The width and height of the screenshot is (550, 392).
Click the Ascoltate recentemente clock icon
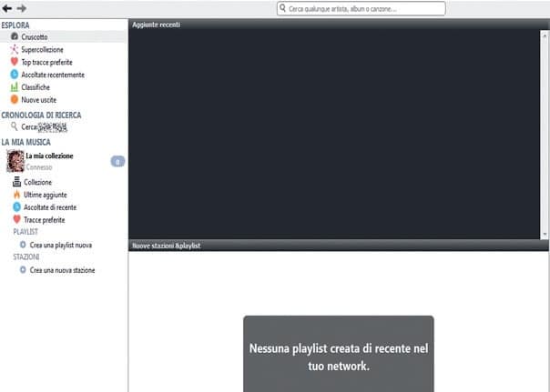pyautogui.click(x=14, y=75)
